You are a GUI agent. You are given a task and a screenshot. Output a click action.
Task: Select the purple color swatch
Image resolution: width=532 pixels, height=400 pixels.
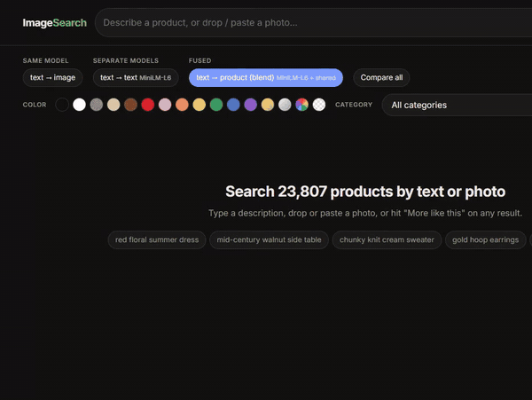click(x=250, y=105)
